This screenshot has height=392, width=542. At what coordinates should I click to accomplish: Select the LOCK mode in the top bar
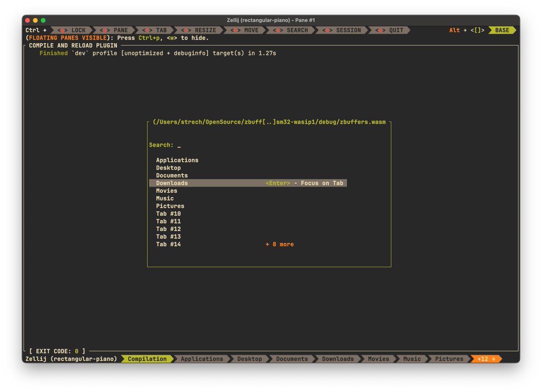71,30
